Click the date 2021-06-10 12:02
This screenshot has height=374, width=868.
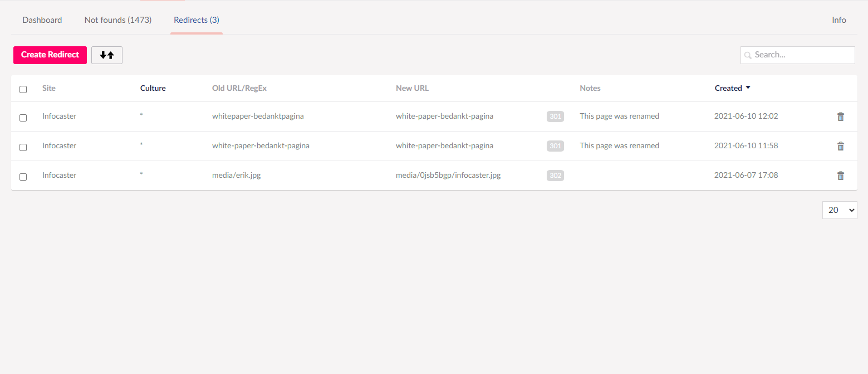tap(746, 116)
